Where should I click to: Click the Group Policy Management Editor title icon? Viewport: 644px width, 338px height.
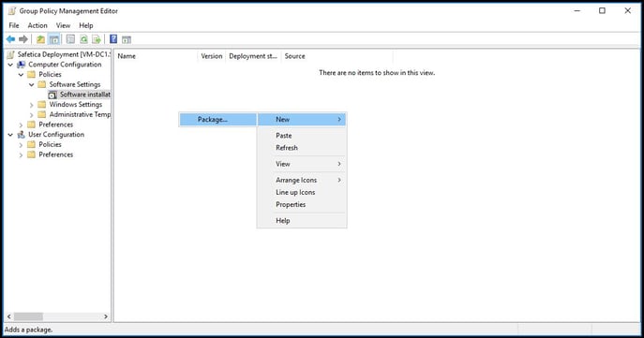(12, 11)
